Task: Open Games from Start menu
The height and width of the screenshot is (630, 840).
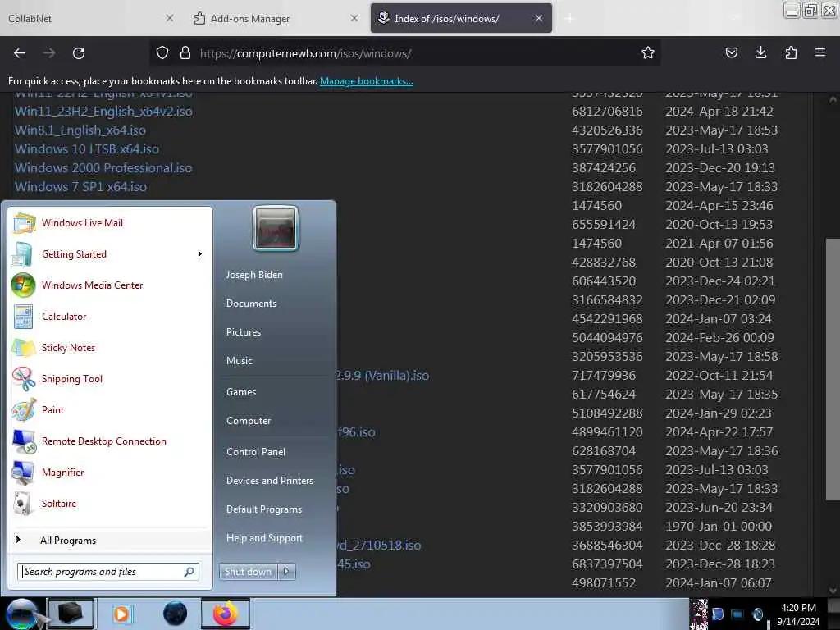Action: [x=241, y=392]
